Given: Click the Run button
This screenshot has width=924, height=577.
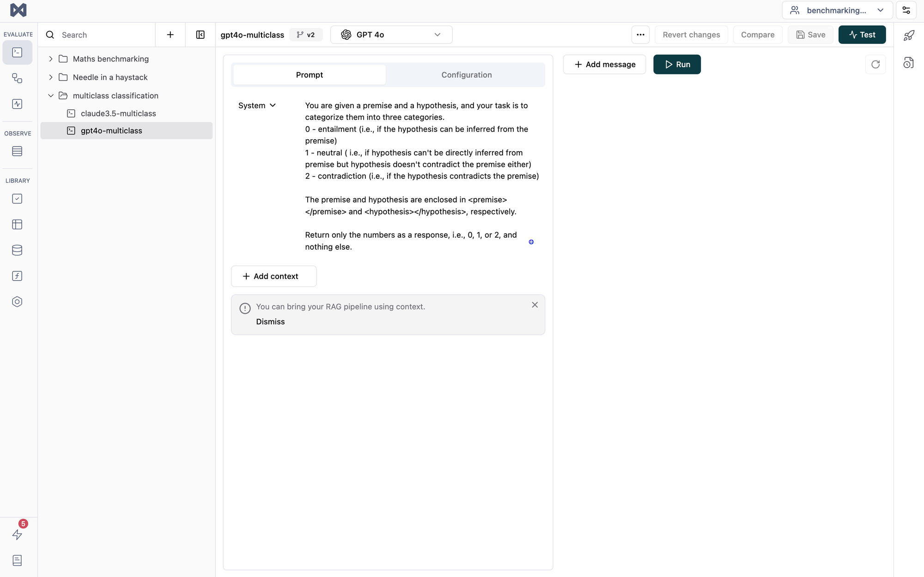Looking at the screenshot, I should (677, 64).
